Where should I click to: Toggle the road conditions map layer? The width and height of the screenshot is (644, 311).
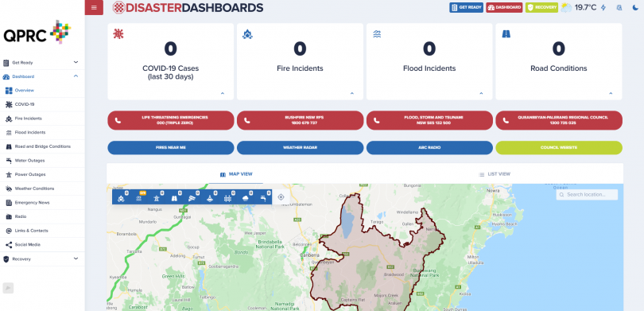pos(175,197)
